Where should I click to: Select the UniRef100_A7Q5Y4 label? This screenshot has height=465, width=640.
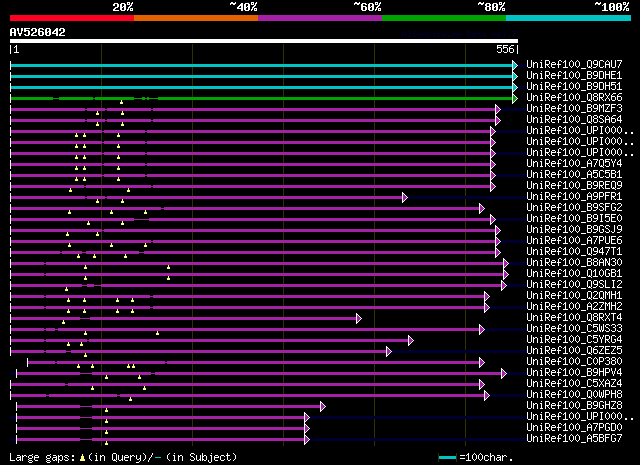point(574,164)
